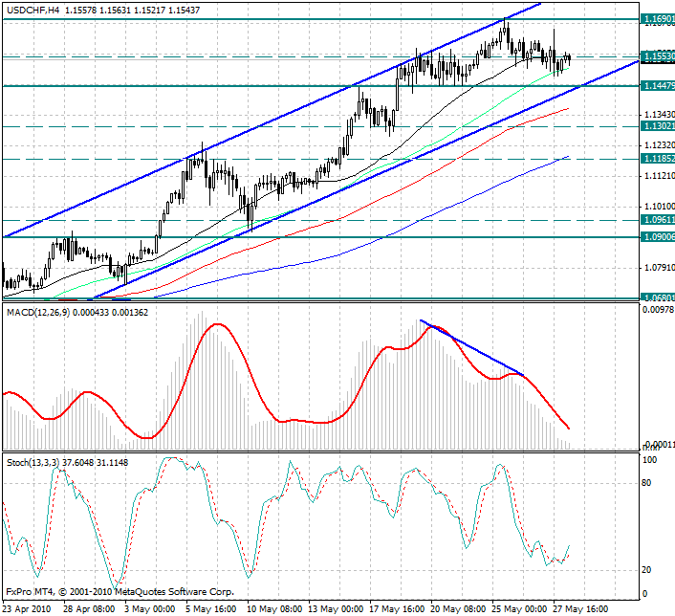Image resolution: width=675 pixels, height=616 pixels.
Task: Click the 1.1232 price axis value
Action: coord(660,145)
